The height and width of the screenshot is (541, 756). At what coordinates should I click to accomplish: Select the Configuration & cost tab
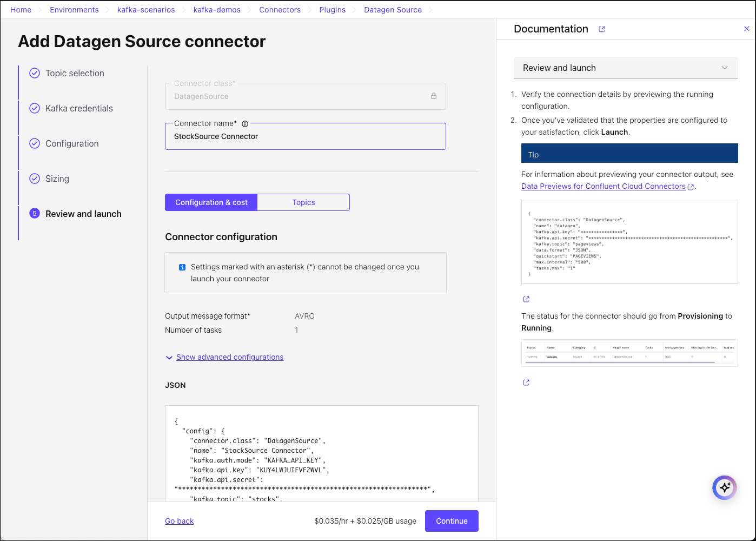(x=211, y=202)
